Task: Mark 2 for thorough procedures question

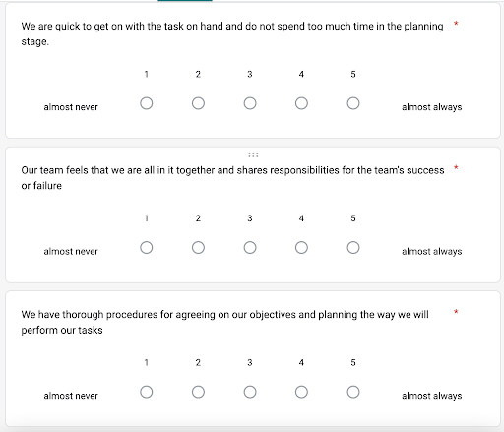Action: [198, 392]
